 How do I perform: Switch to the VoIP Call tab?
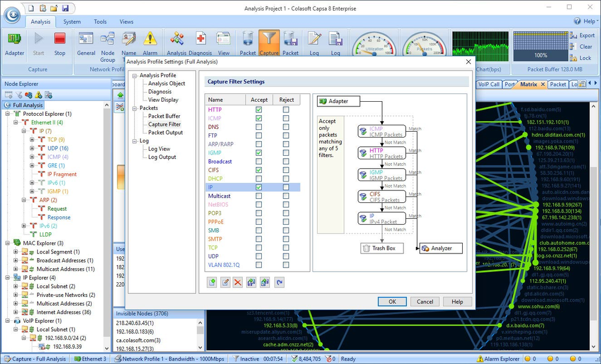point(488,84)
